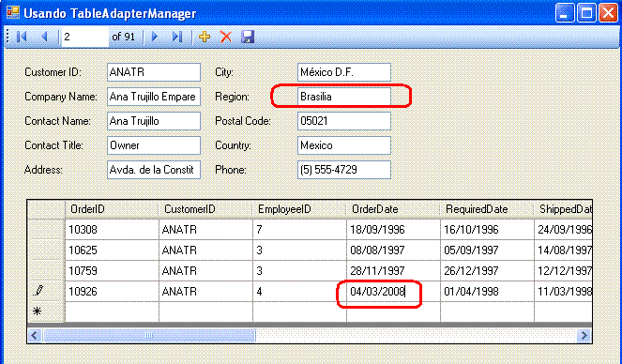The height and width of the screenshot is (364, 622).
Task: Add new record plus icon
Action: 205,37
